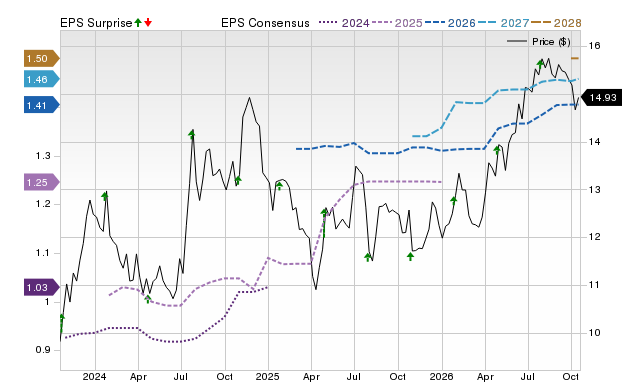This screenshot has width=640, height=382.
Task: Click the short gold 2028 consensus line segment
Action: pyautogui.click(x=575, y=58)
